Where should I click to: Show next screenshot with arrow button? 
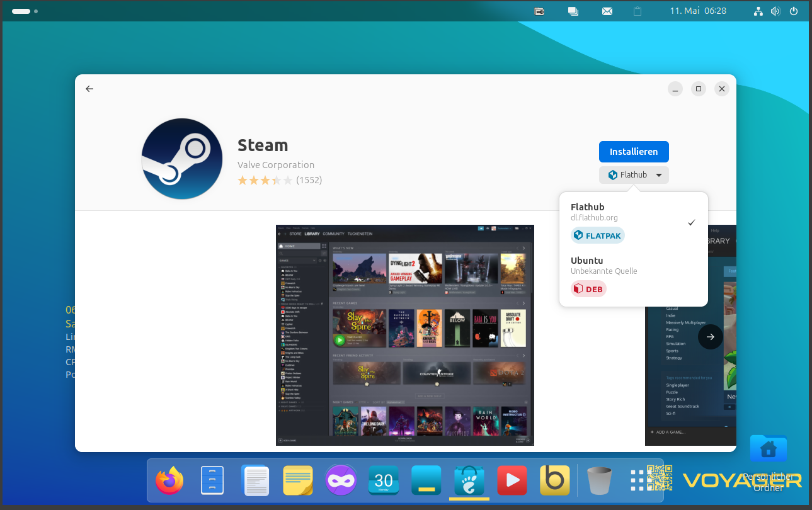tap(710, 337)
